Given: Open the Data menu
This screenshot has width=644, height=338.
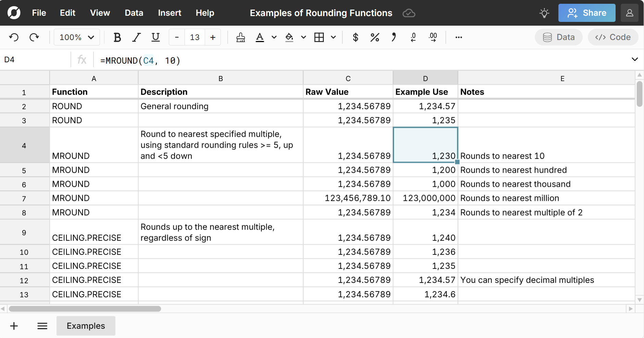Looking at the screenshot, I should point(134,13).
